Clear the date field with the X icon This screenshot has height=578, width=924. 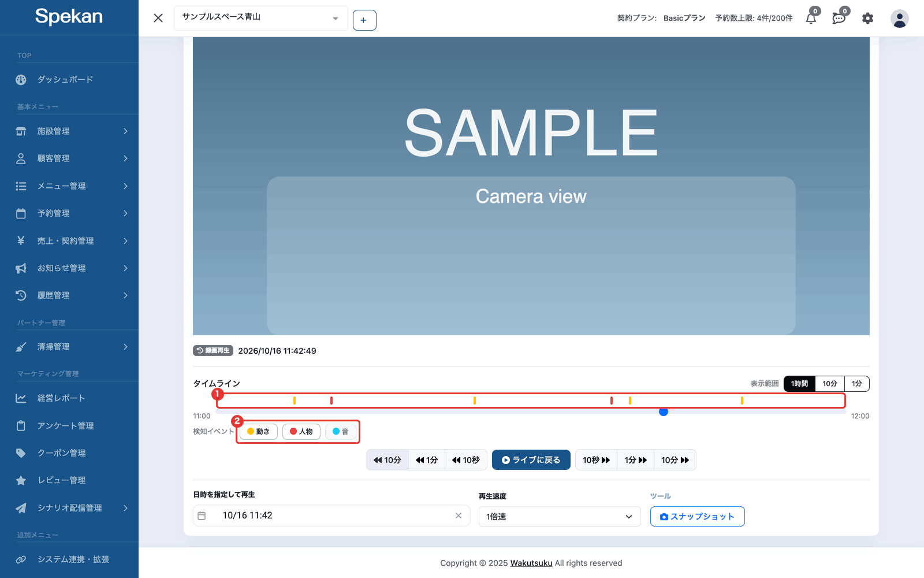pyautogui.click(x=459, y=516)
